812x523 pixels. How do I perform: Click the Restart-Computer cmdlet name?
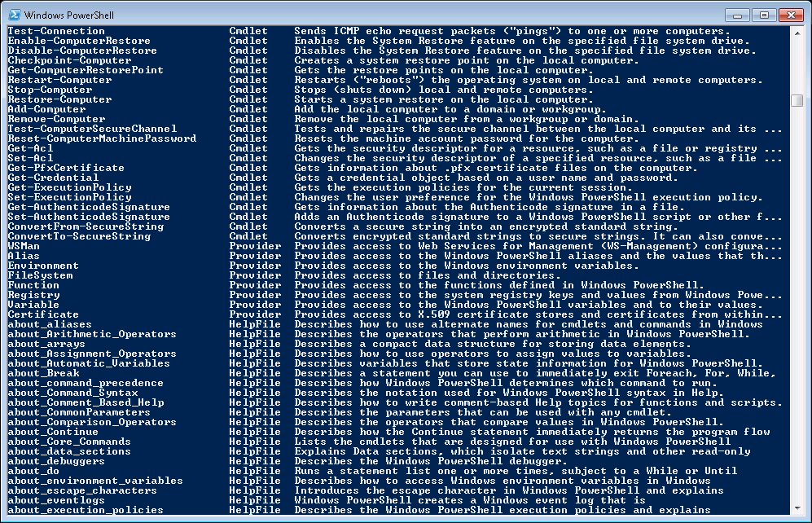point(59,81)
